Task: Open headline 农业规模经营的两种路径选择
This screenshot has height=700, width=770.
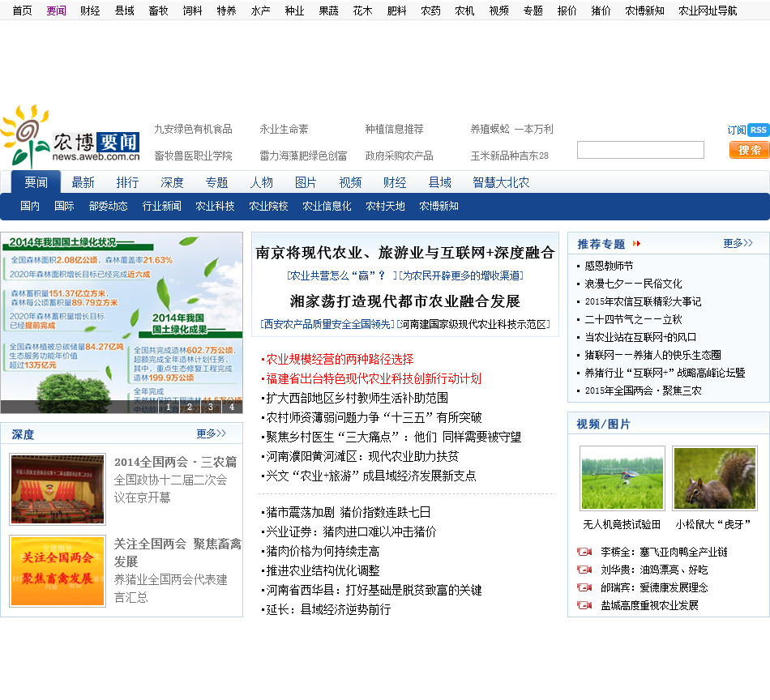Action: pos(340,359)
